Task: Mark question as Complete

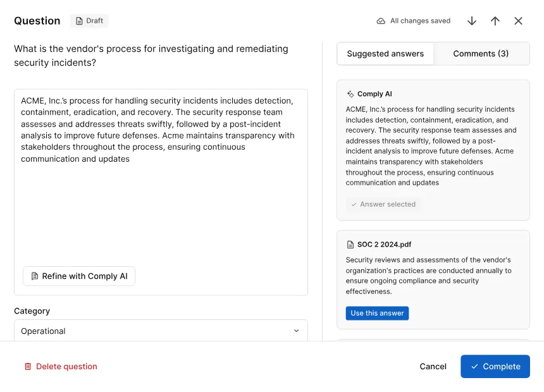Action: click(495, 367)
